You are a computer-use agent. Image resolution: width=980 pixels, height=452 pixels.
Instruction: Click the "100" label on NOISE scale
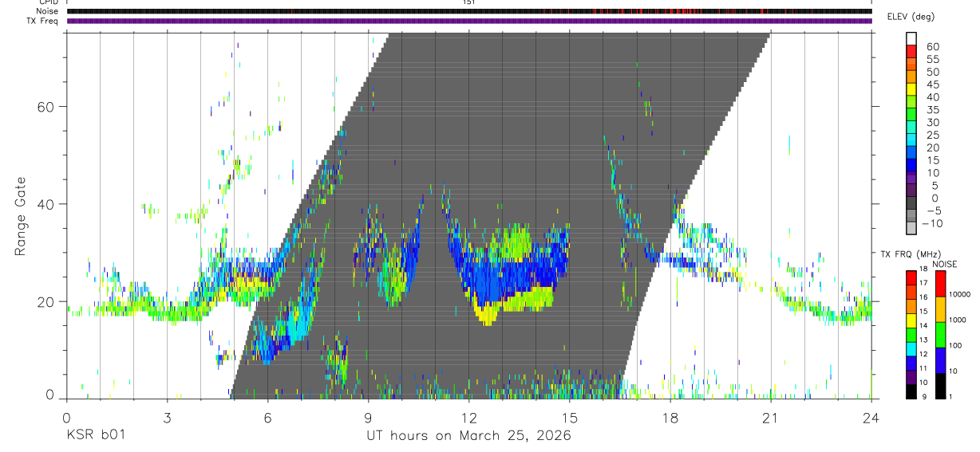click(x=955, y=346)
